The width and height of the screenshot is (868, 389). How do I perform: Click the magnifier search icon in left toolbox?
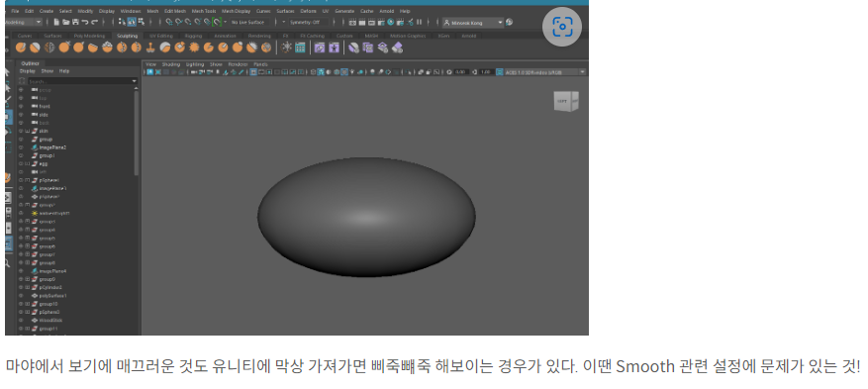coord(7,263)
